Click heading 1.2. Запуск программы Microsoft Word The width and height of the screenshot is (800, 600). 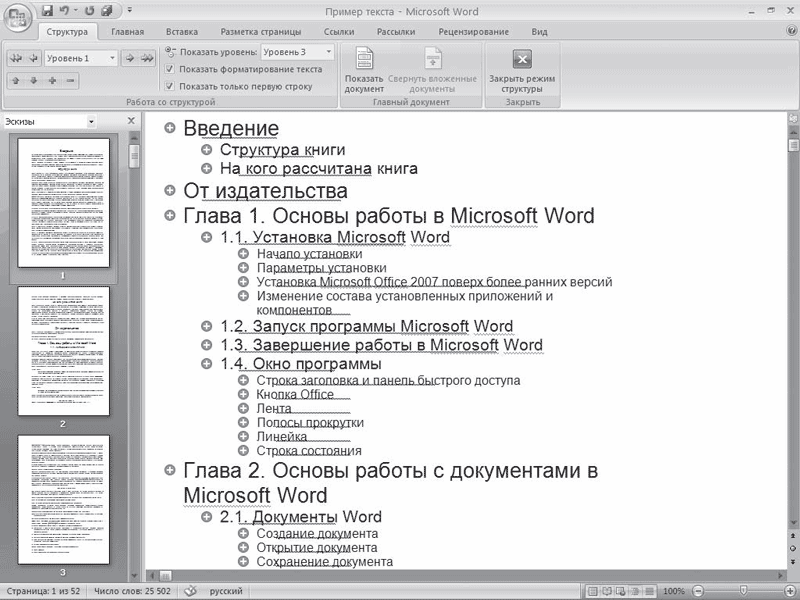[366, 326]
